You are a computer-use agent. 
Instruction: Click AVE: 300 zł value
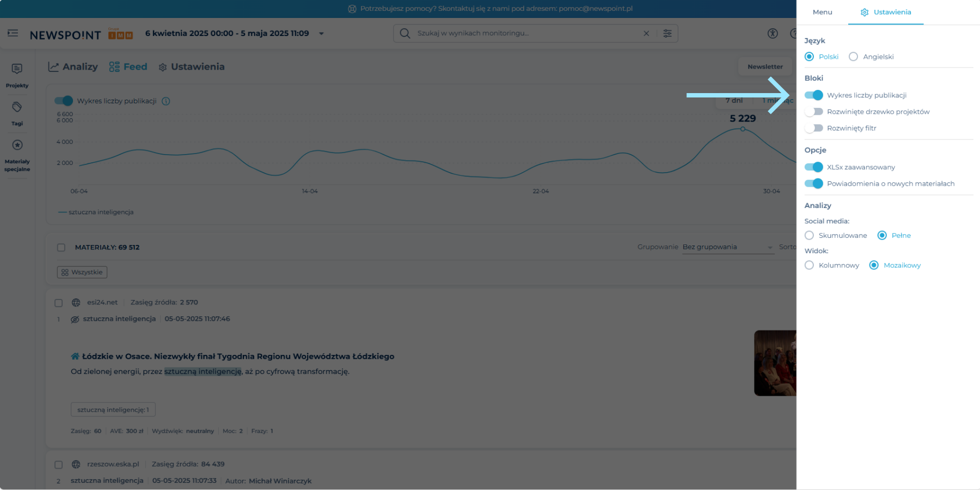click(127, 431)
